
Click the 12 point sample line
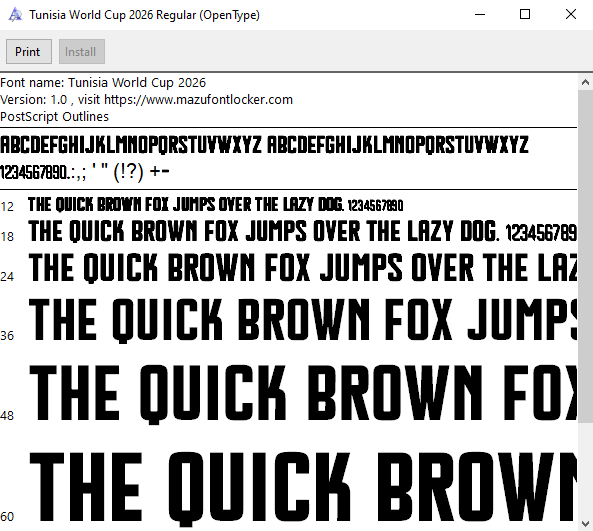click(x=216, y=205)
